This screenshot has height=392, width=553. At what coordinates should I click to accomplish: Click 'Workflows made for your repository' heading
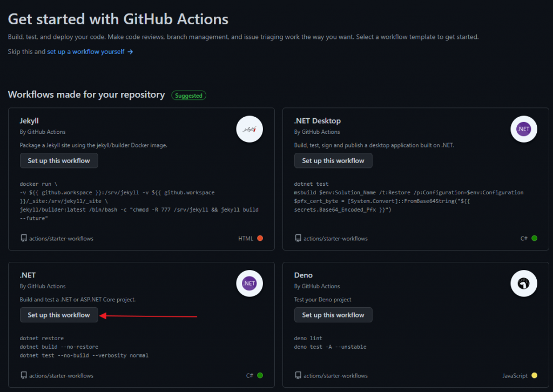pos(86,95)
